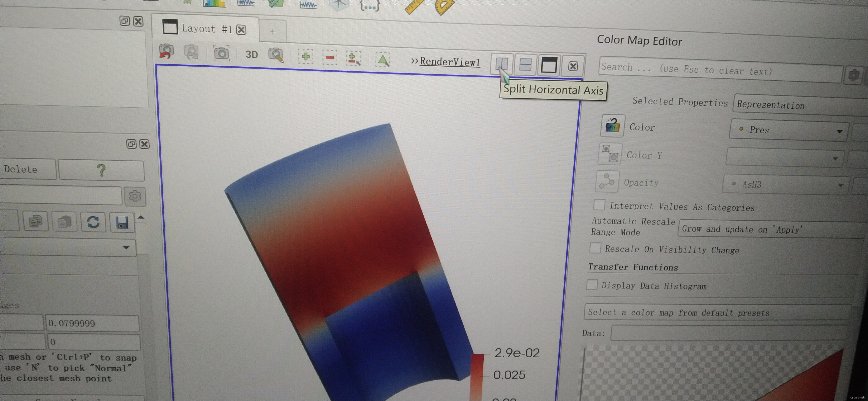
Task: Click the plus-minus toggle selection icon
Action: [354, 58]
